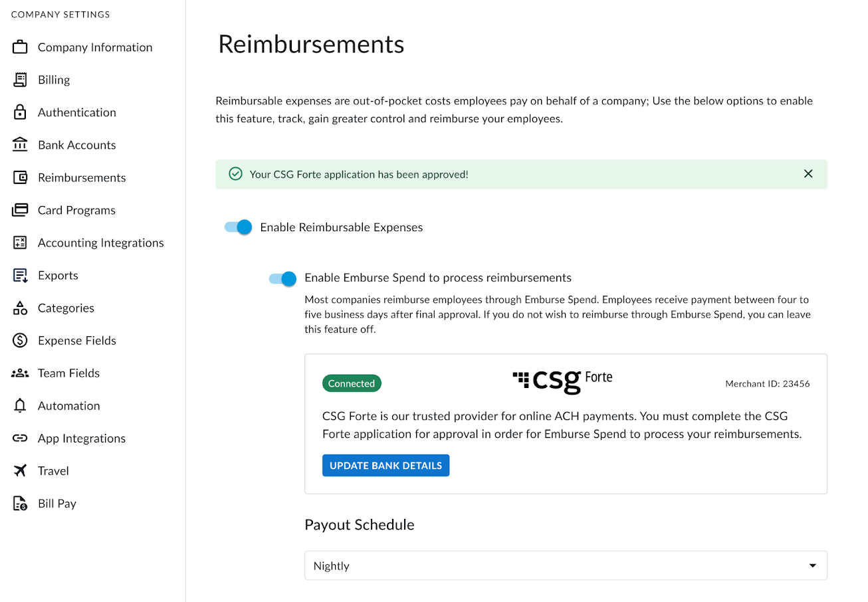The image size is (868, 602).
Task: Click the Update Bank Details button
Action: click(385, 465)
